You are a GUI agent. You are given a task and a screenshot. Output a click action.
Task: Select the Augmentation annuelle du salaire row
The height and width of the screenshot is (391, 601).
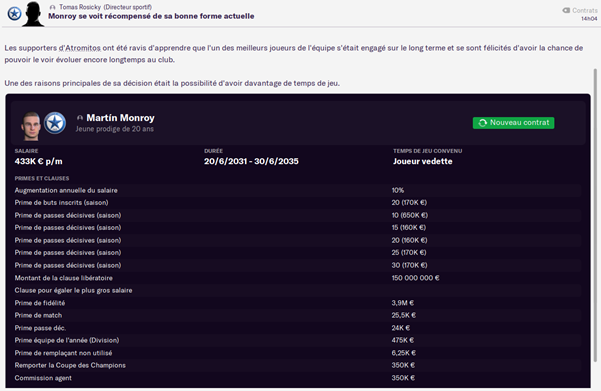point(298,190)
